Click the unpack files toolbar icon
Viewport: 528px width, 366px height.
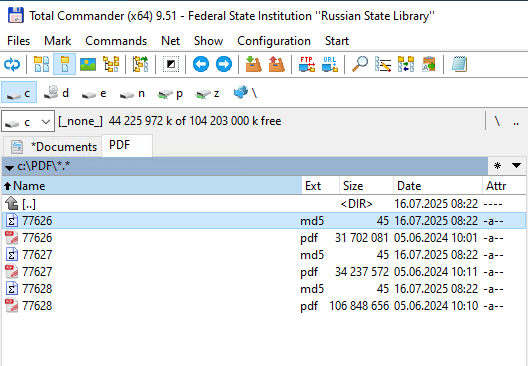click(x=276, y=64)
